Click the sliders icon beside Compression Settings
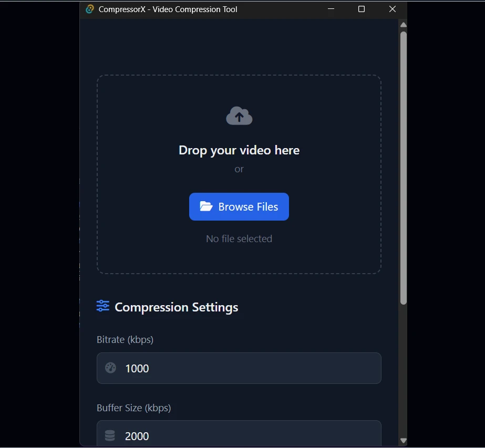Image resolution: width=485 pixels, height=448 pixels. 102,306
